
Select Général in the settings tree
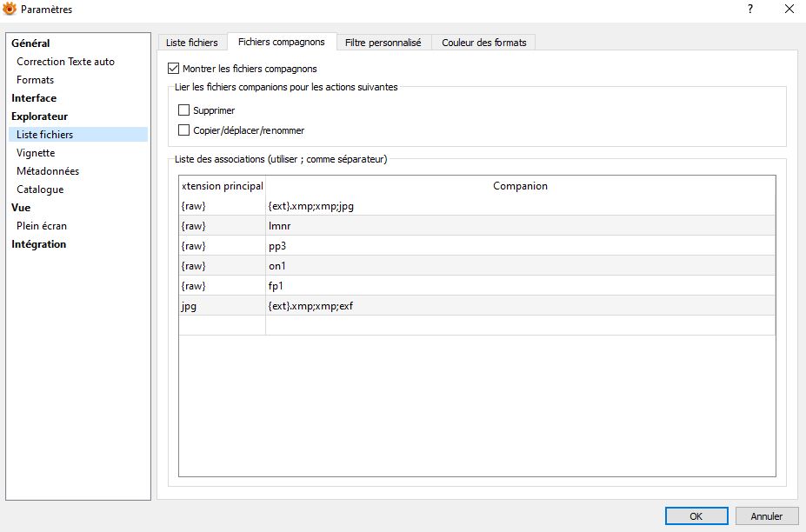[30, 43]
